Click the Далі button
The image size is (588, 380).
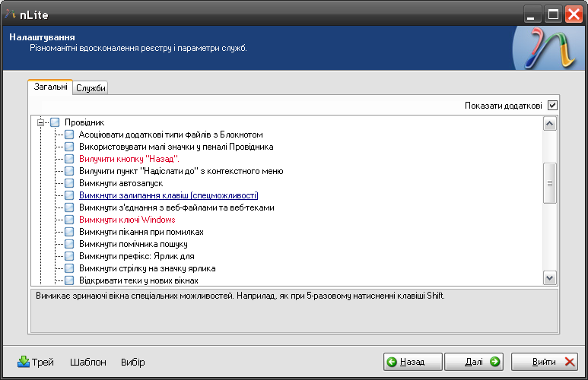point(474,362)
